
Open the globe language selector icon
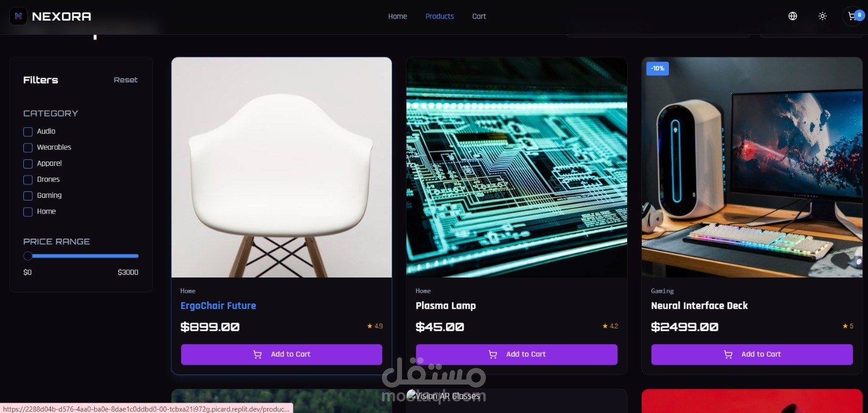(793, 16)
